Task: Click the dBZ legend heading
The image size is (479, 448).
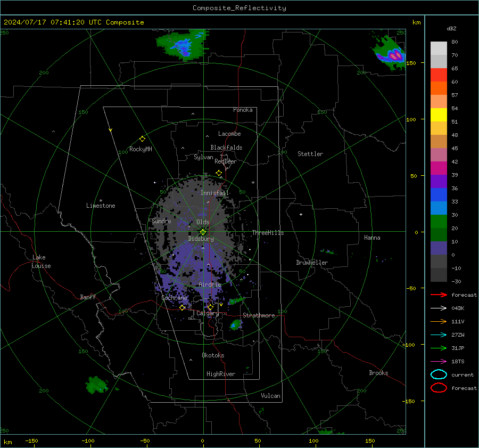Action: coord(451,28)
